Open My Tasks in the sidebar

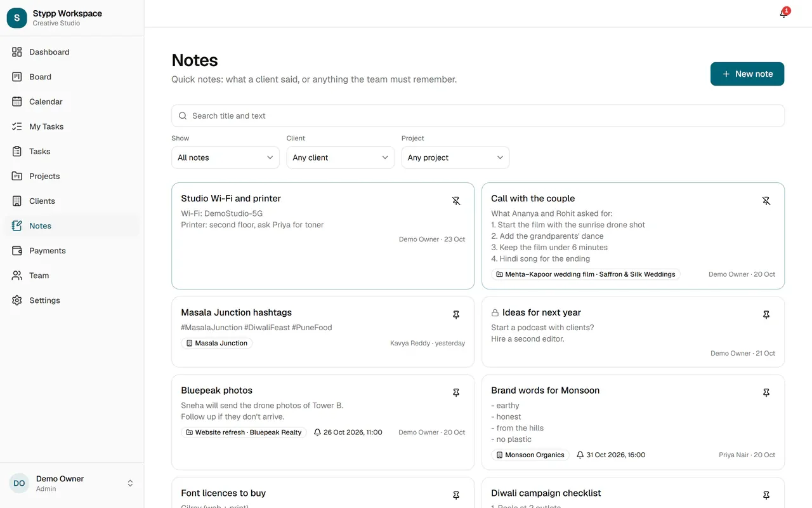72,126
